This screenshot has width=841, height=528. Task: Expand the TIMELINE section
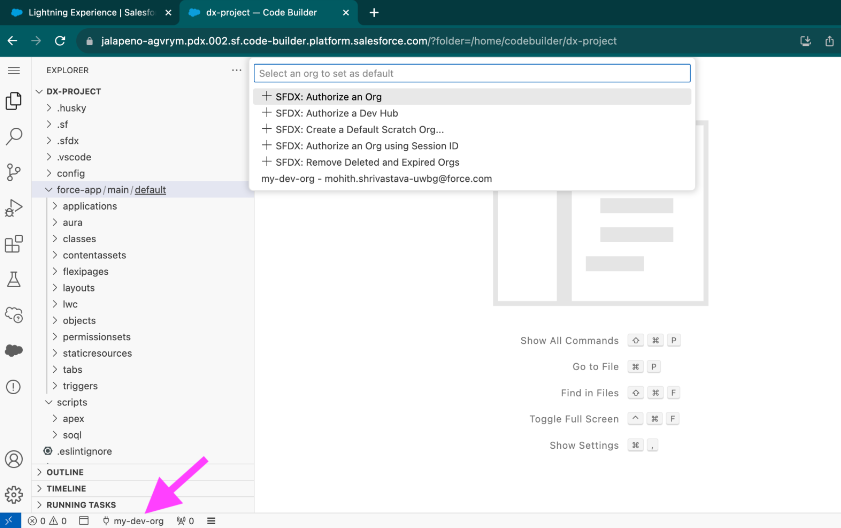click(67, 489)
